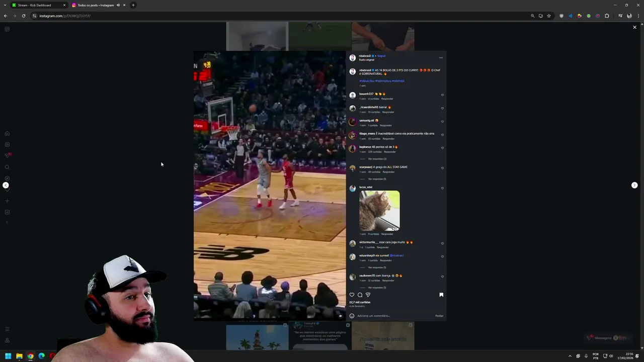
Task: Toggle video sound with the speaker icon
Action: tap(340, 316)
